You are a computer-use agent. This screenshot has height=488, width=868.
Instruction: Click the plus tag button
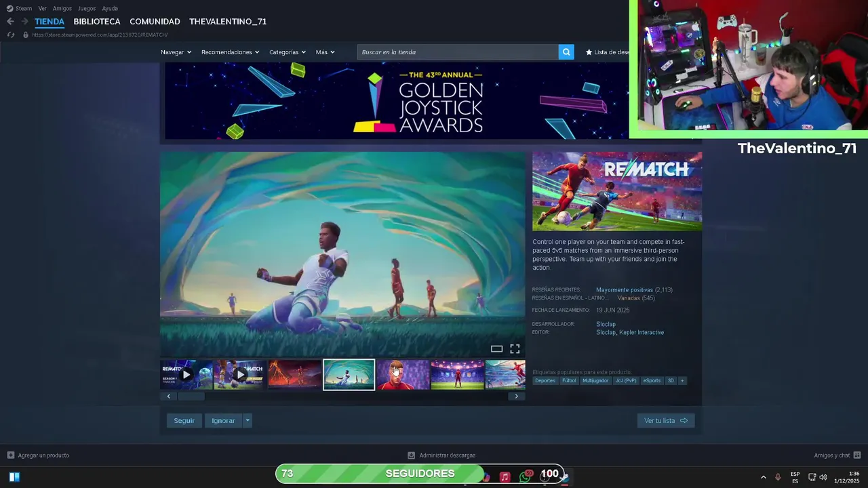[682, 381]
